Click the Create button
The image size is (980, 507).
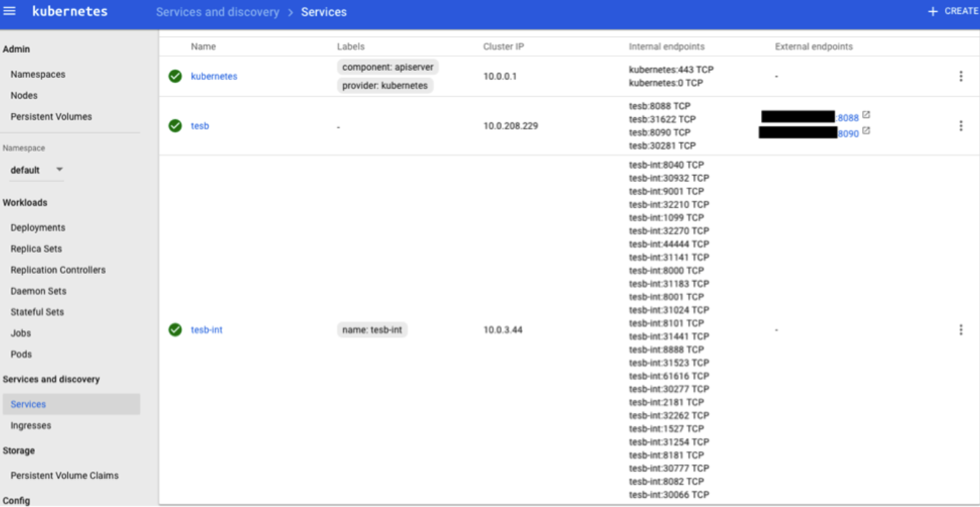point(953,11)
